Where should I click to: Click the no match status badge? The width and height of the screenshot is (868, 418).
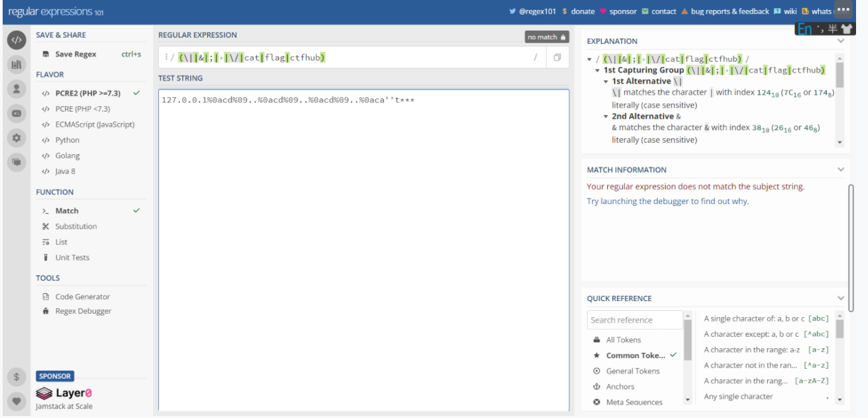tap(547, 37)
